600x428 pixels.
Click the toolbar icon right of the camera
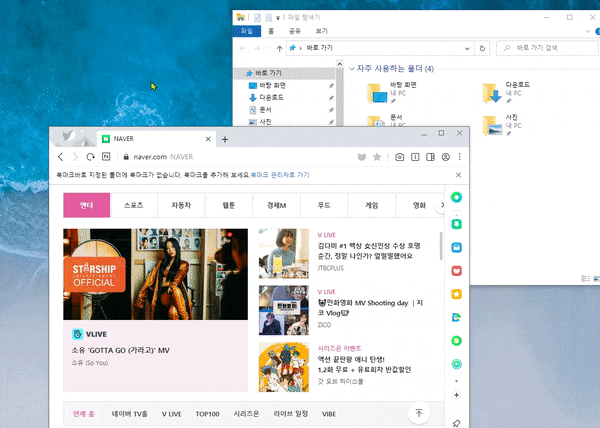tap(415, 157)
